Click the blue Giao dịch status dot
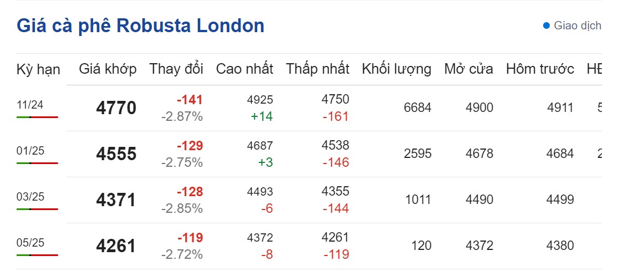Viewport: 644px width, 271px height. coord(546,25)
